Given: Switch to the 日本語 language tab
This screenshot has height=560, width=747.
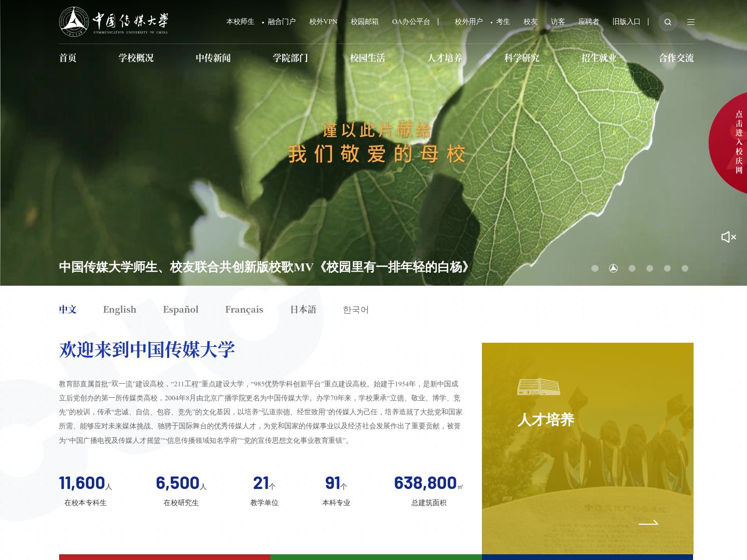Looking at the screenshot, I should pyautogui.click(x=303, y=310).
